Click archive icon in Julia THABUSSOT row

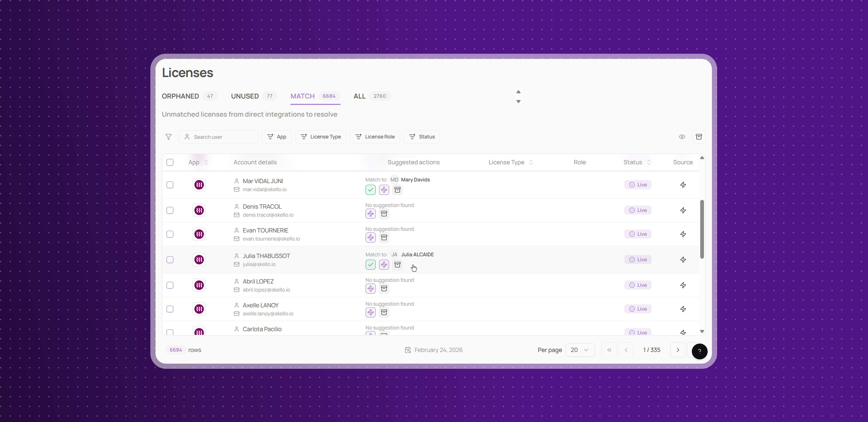coord(397,265)
